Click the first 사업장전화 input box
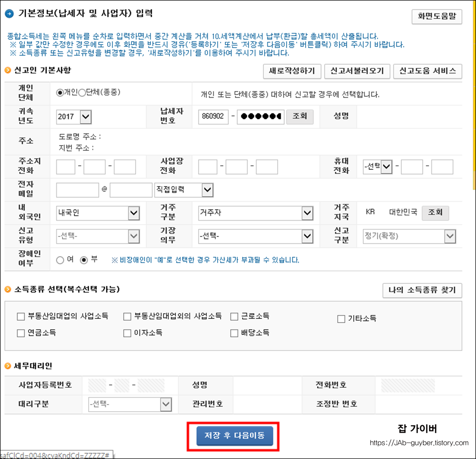This screenshot has width=476, height=459. (x=208, y=167)
